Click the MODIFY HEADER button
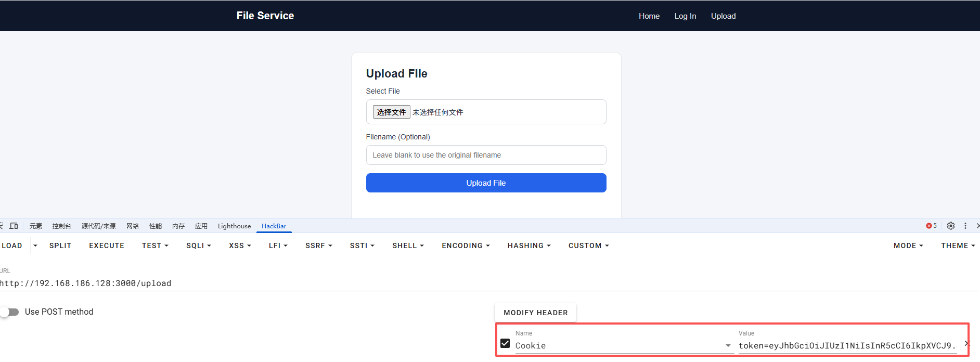 [536, 313]
